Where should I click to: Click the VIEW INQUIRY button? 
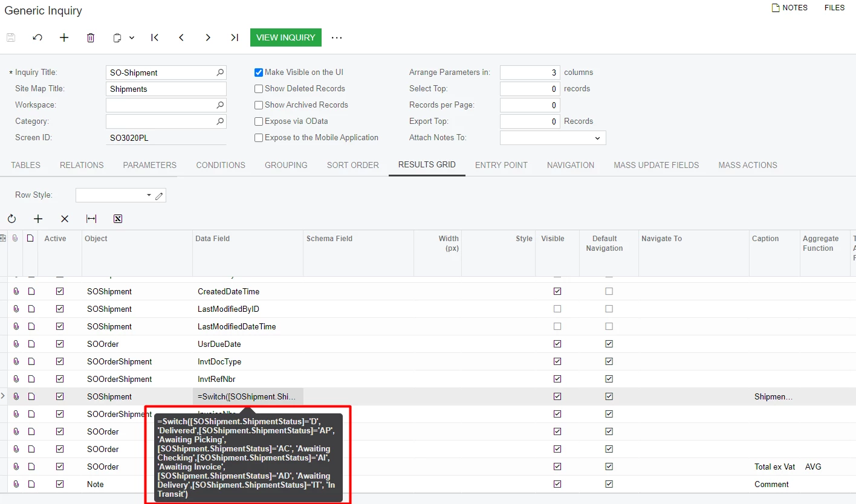286,37
